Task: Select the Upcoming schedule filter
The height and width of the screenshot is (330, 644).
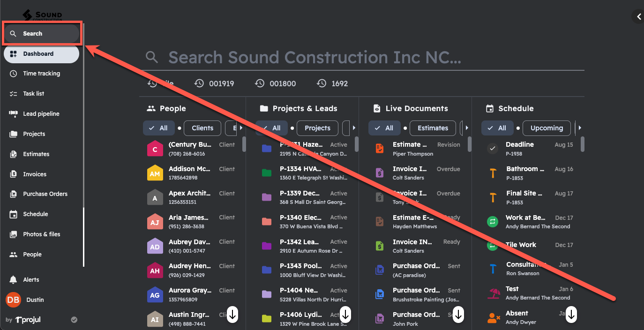Action: [x=547, y=128]
